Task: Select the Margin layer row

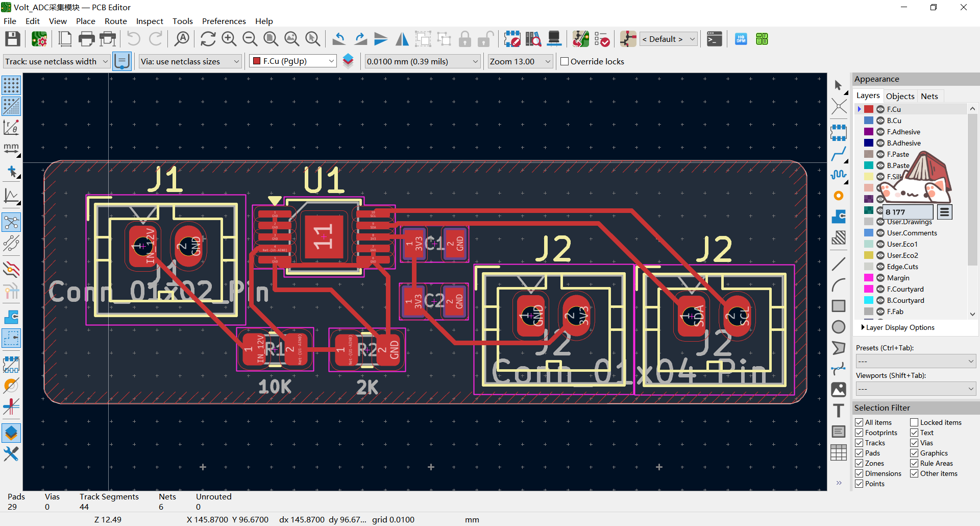Action: (911, 278)
